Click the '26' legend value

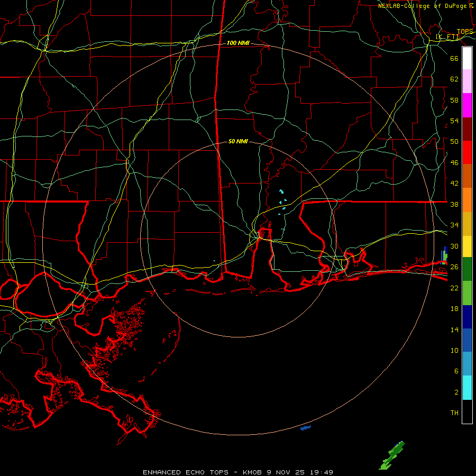click(x=454, y=267)
